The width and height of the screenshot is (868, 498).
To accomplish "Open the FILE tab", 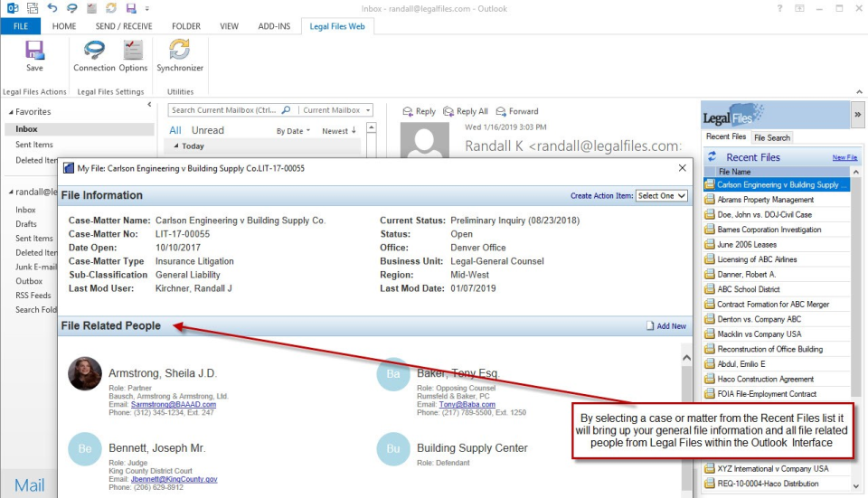I will (21, 26).
